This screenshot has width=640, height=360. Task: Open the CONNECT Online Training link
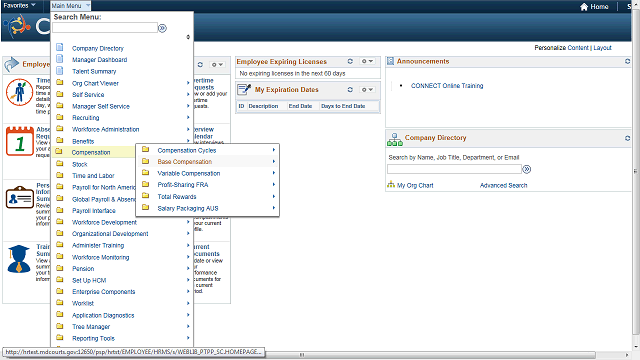[447, 86]
